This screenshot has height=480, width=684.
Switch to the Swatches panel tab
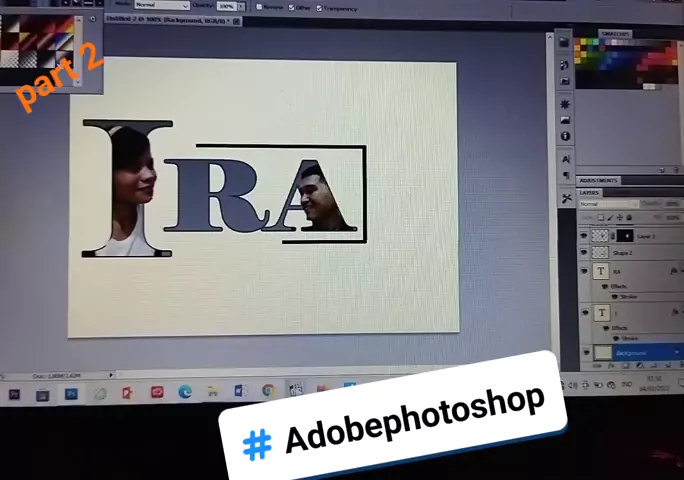tap(615, 34)
